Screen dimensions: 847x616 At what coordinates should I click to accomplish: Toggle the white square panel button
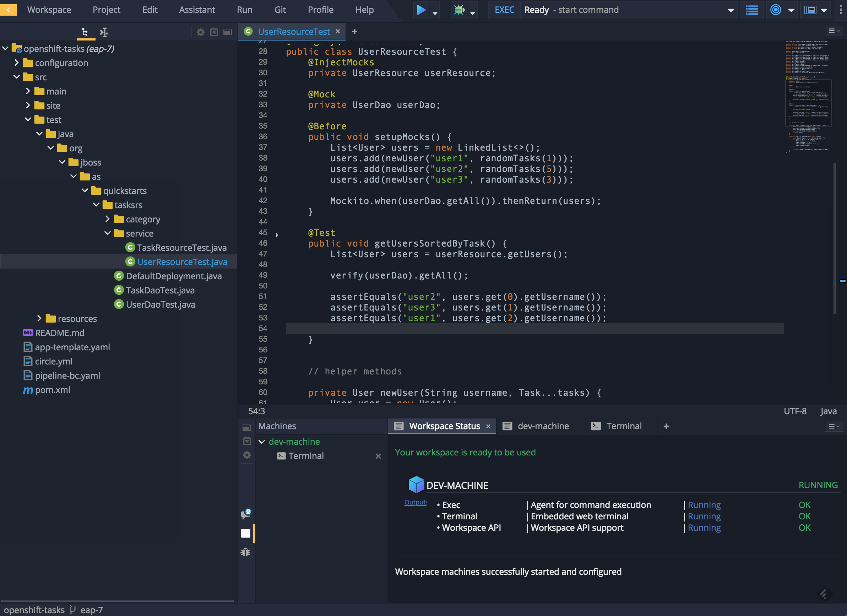246,533
